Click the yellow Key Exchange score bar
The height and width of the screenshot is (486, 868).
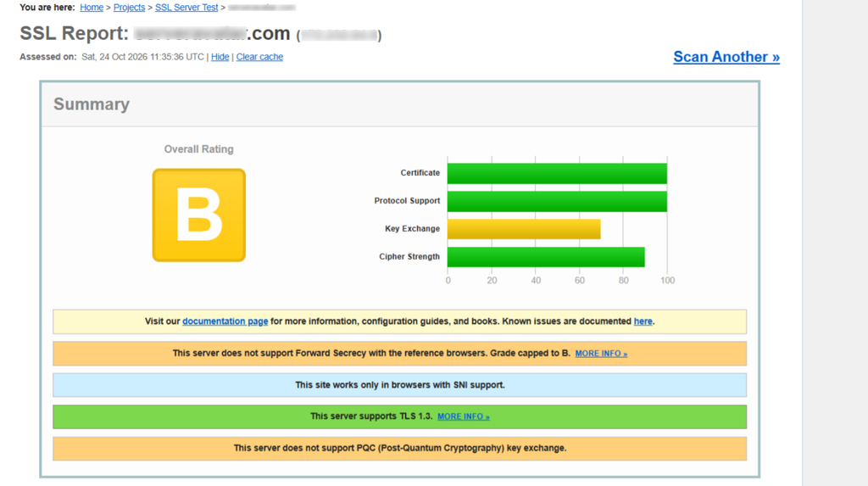524,229
